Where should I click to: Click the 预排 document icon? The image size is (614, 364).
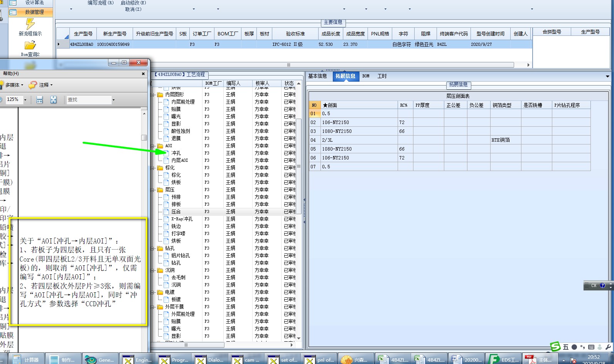pyautogui.click(x=166, y=197)
